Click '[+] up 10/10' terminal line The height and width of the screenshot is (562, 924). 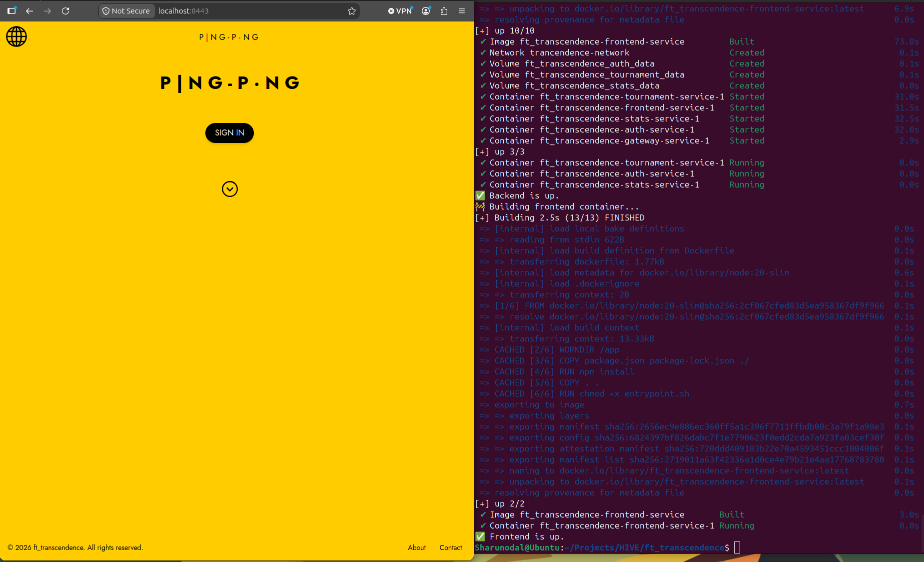click(x=505, y=30)
